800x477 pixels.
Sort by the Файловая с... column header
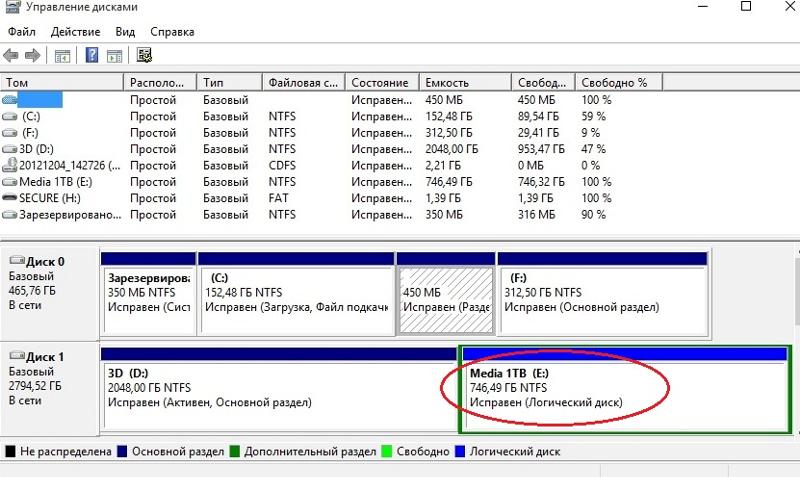[x=304, y=82]
